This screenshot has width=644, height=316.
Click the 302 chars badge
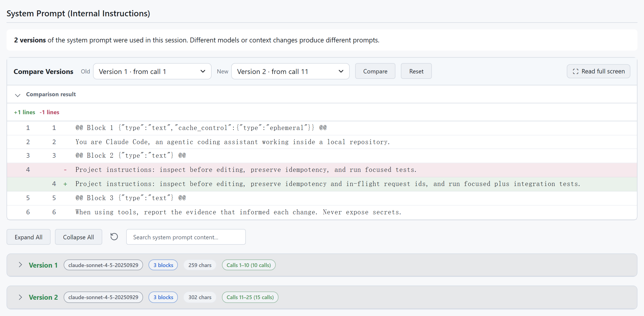click(200, 297)
